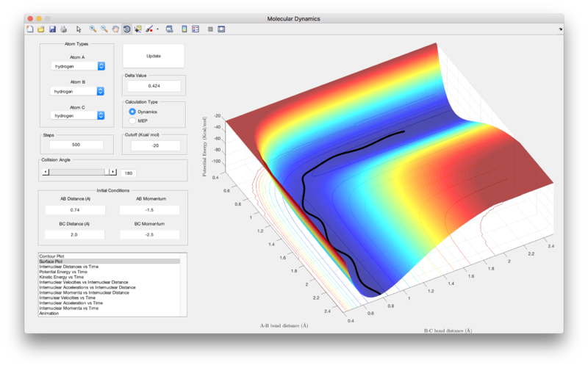
Task: Insert a legend using the toolbar icon
Action: (x=196, y=29)
